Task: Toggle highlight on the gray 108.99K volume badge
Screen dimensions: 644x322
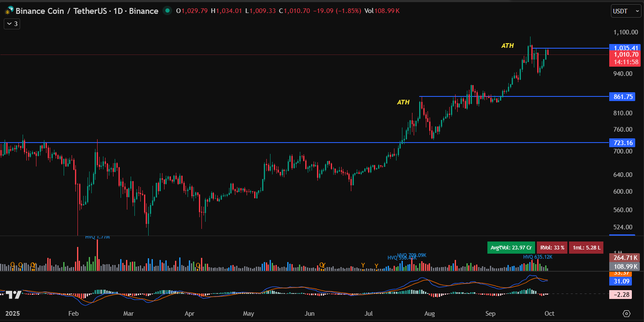Action: [624, 266]
